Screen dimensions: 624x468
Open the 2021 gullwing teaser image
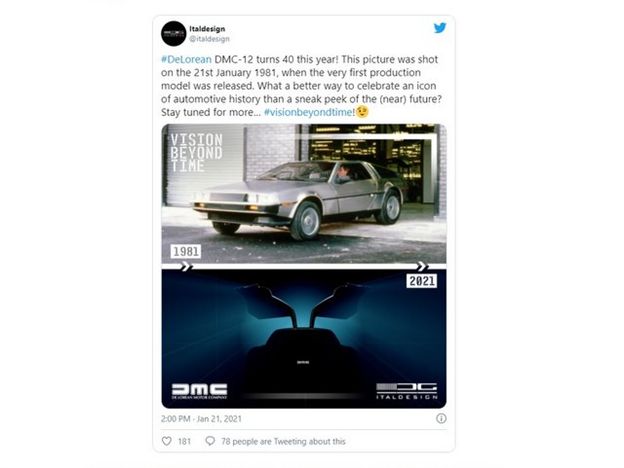click(304, 339)
